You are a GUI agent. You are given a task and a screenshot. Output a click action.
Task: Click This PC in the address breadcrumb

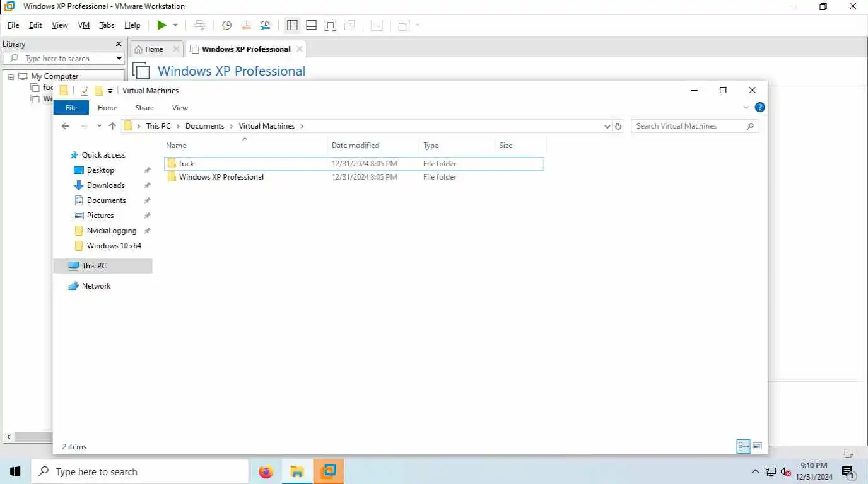[x=158, y=126]
